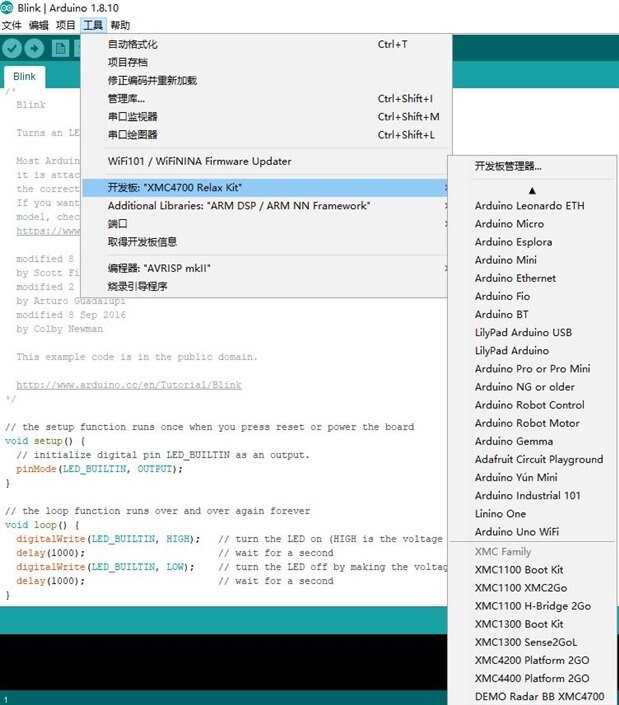Pick Arduino Industrial 101 board
Viewport: 619px width, 705px height.
pyautogui.click(x=533, y=495)
